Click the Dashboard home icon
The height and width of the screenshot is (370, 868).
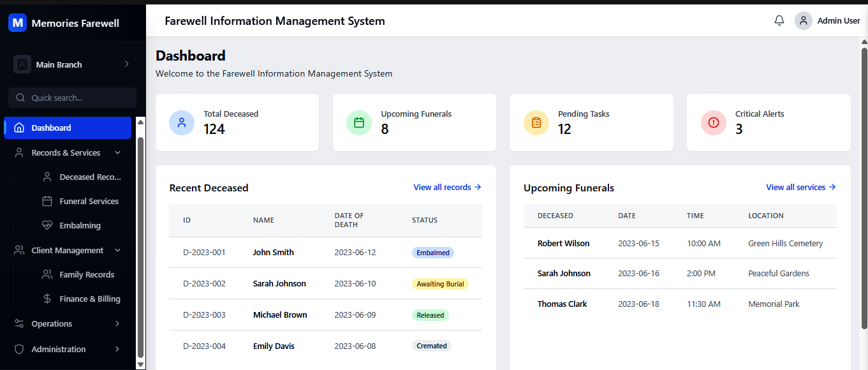click(x=19, y=128)
